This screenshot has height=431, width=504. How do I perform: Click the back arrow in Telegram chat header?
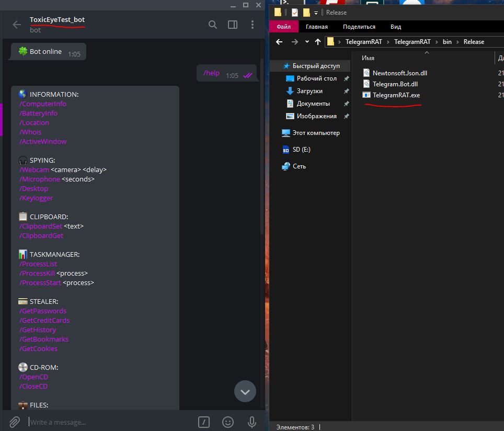17,25
